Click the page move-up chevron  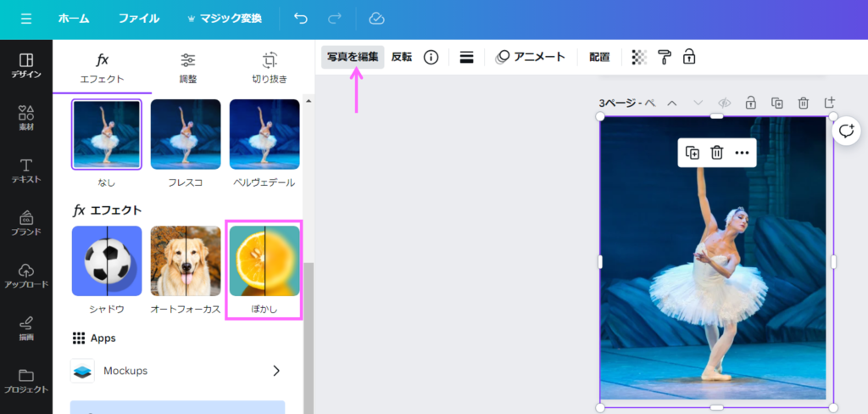[672, 103]
